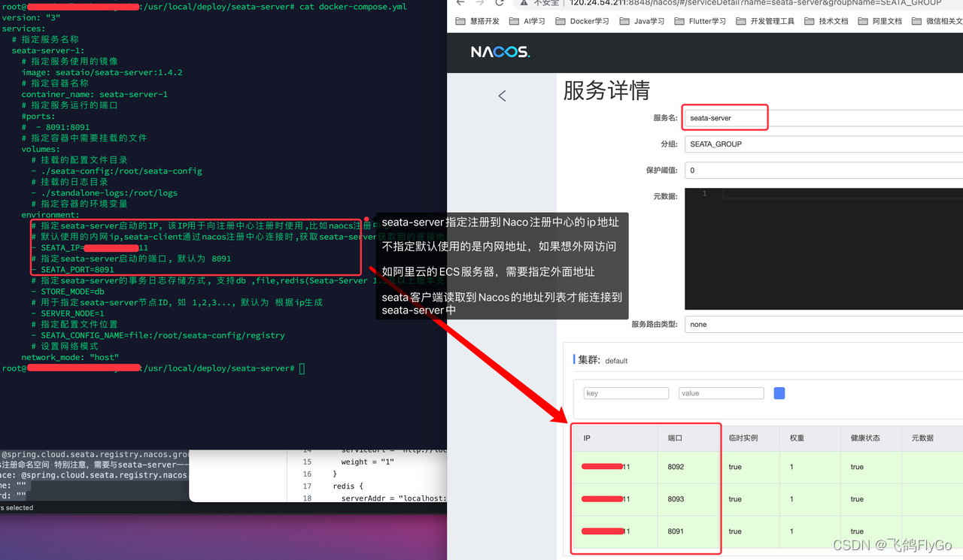This screenshot has height=560, width=963.
Task: Open the 慧搭开发 bookmark folder
Action: (x=478, y=21)
